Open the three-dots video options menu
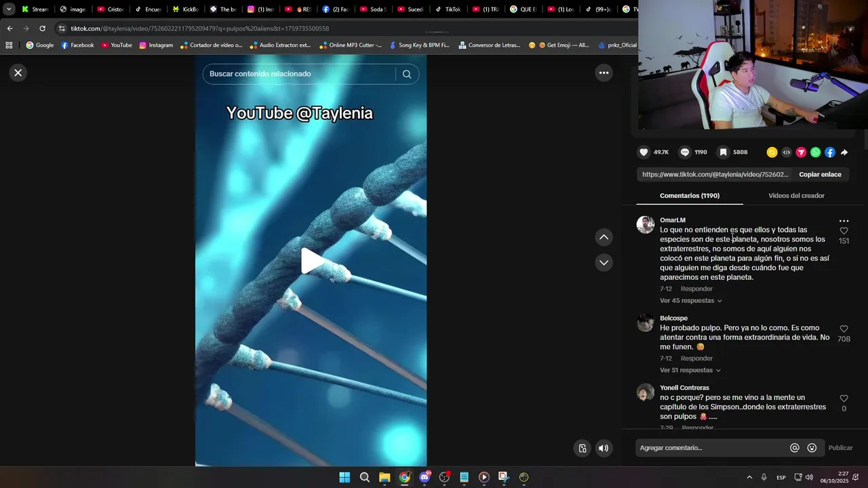Screen dimensions: 868x488 604,73
